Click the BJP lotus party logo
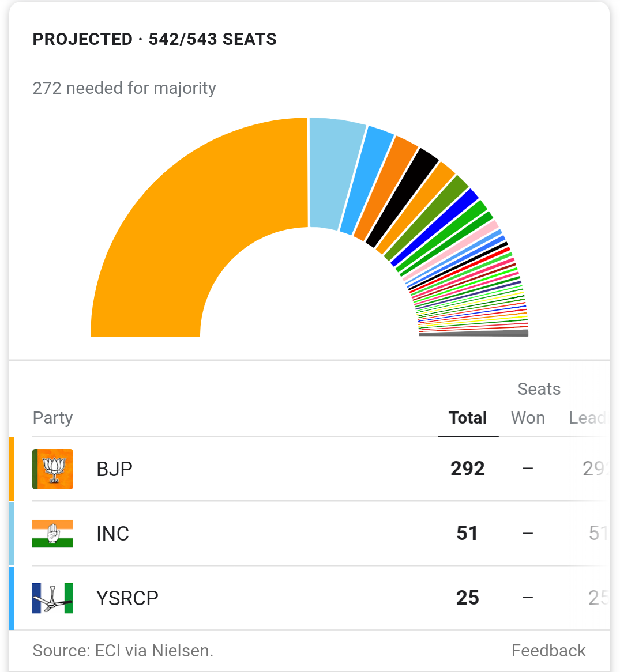 [53, 469]
